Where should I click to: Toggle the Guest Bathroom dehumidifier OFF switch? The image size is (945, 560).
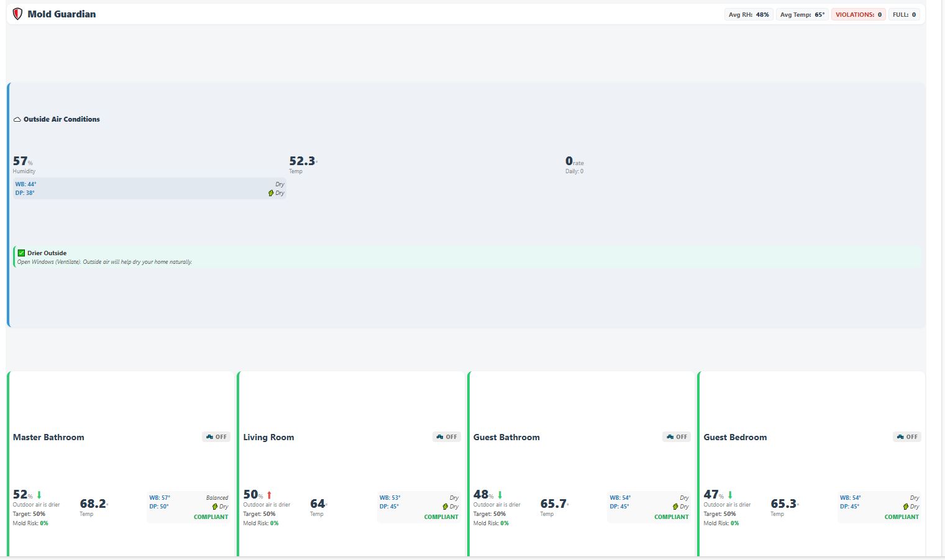tap(677, 437)
